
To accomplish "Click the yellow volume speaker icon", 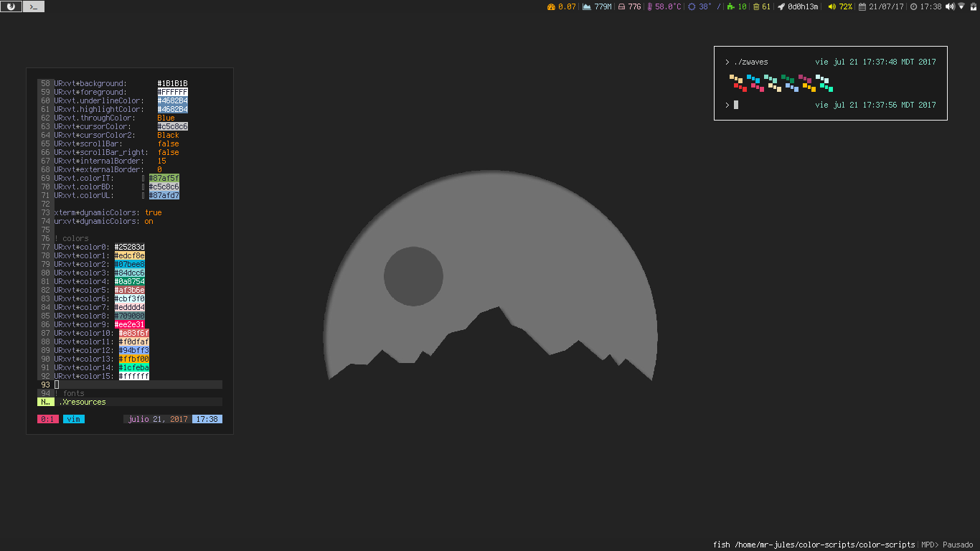I will (x=832, y=6).
